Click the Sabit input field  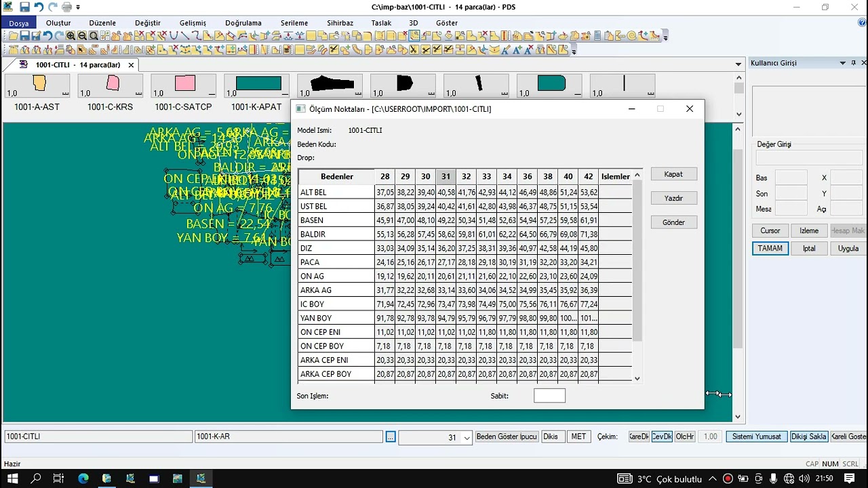(x=549, y=396)
